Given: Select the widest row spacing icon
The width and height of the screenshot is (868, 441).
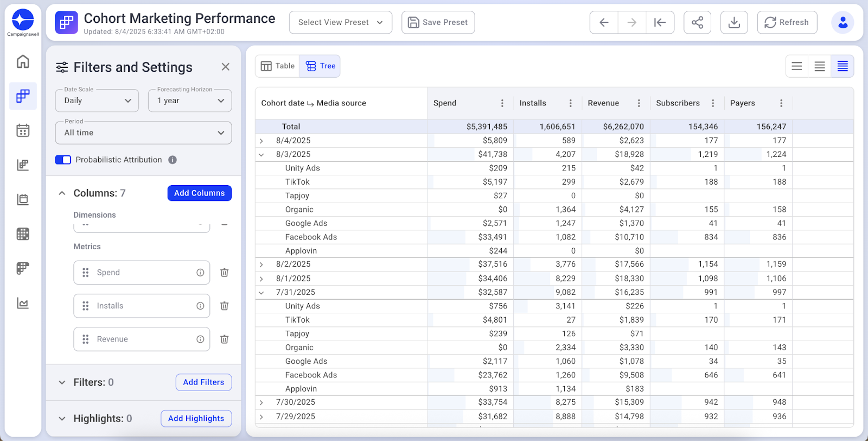Looking at the screenshot, I should click(x=797, y=66).
